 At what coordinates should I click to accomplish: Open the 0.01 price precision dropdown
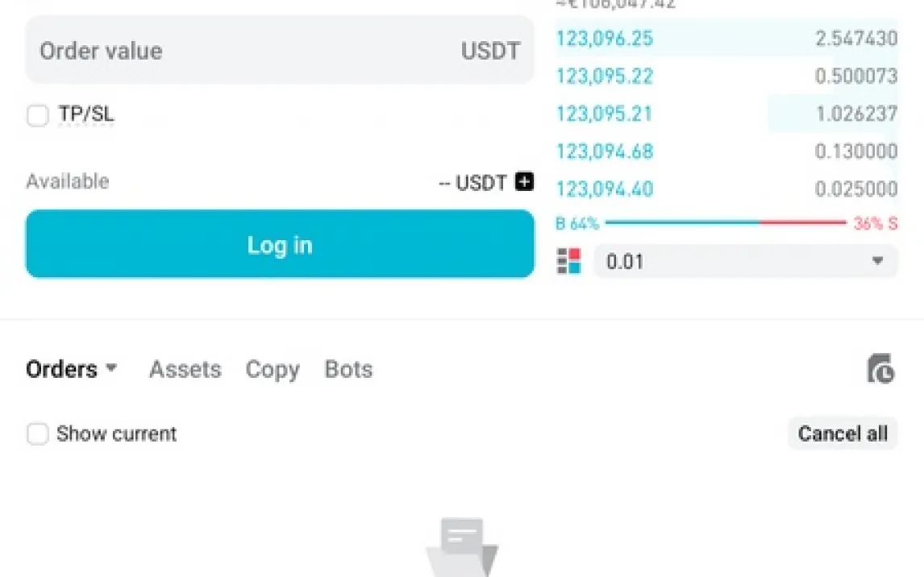pos(745,261)
